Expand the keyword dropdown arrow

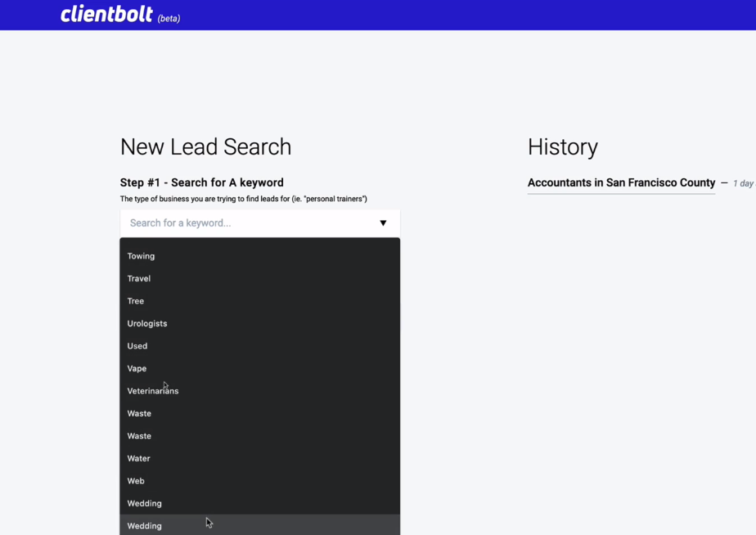383,223
